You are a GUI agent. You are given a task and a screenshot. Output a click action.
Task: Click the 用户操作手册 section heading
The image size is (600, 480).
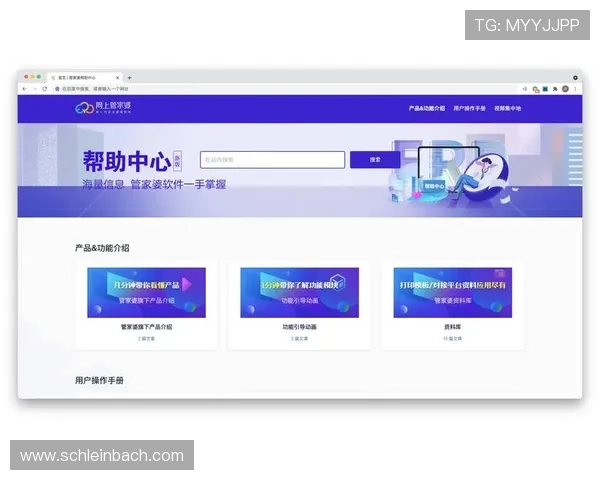click(x=99, y=380)
